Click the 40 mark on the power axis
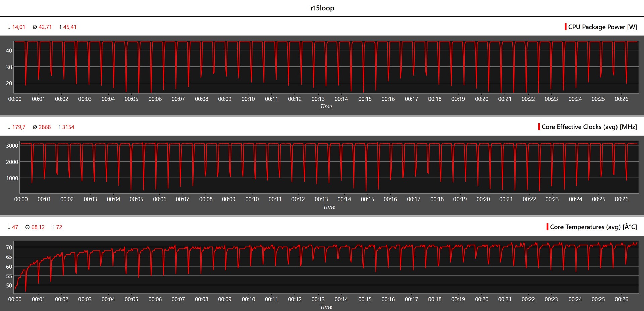644x311 pixels. tap(9, 51)
